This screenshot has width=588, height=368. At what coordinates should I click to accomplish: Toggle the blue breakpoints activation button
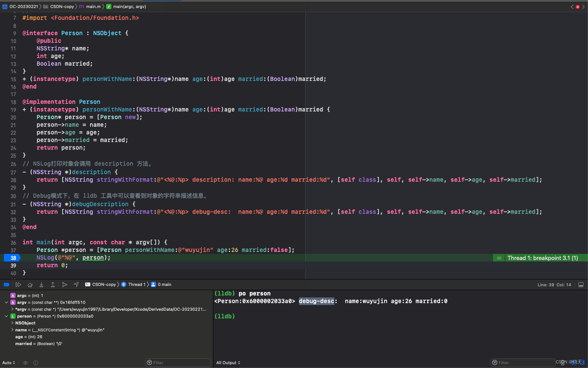pos(6,284)
